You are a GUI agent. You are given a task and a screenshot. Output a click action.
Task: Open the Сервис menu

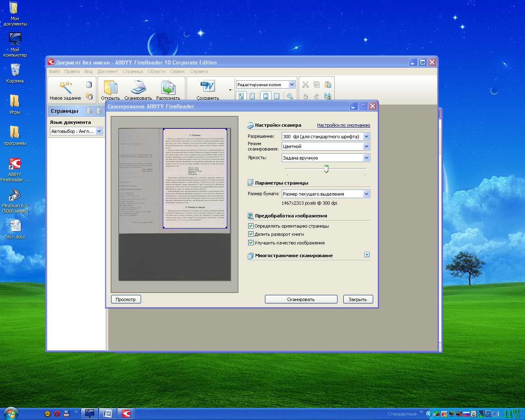pyautogui.click(x=178, y=71)
